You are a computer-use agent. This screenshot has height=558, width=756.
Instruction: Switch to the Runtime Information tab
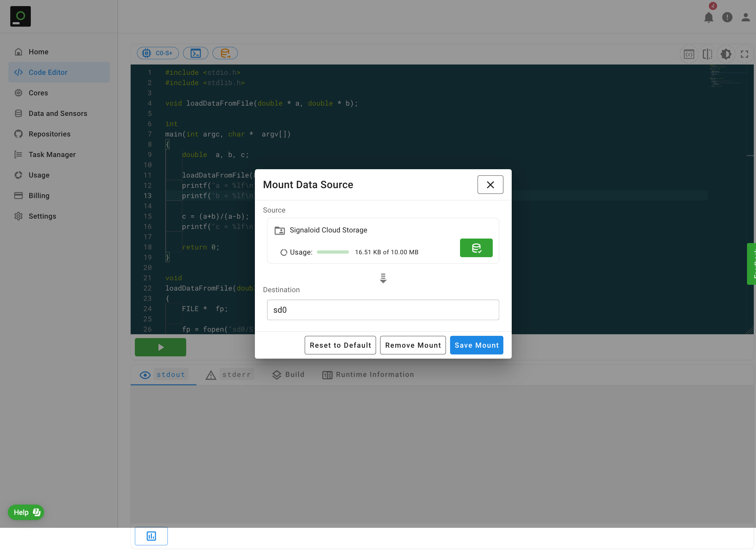tap(368, 375)
